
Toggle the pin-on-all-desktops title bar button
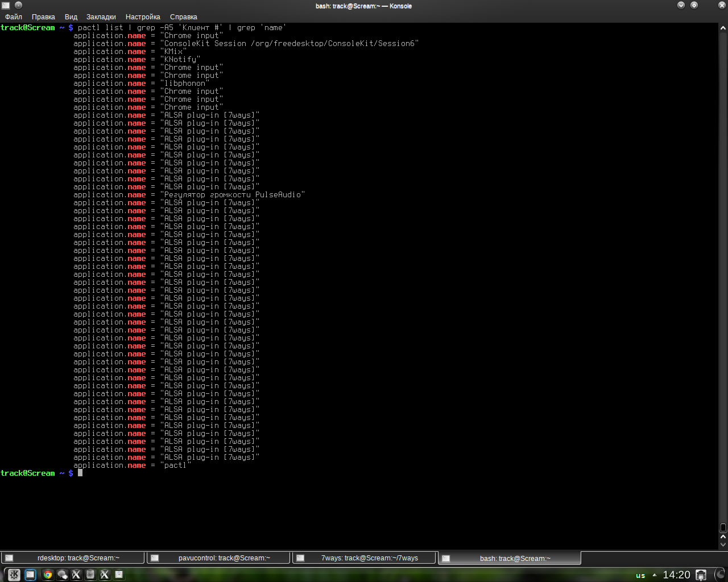[x=18, y=6]
